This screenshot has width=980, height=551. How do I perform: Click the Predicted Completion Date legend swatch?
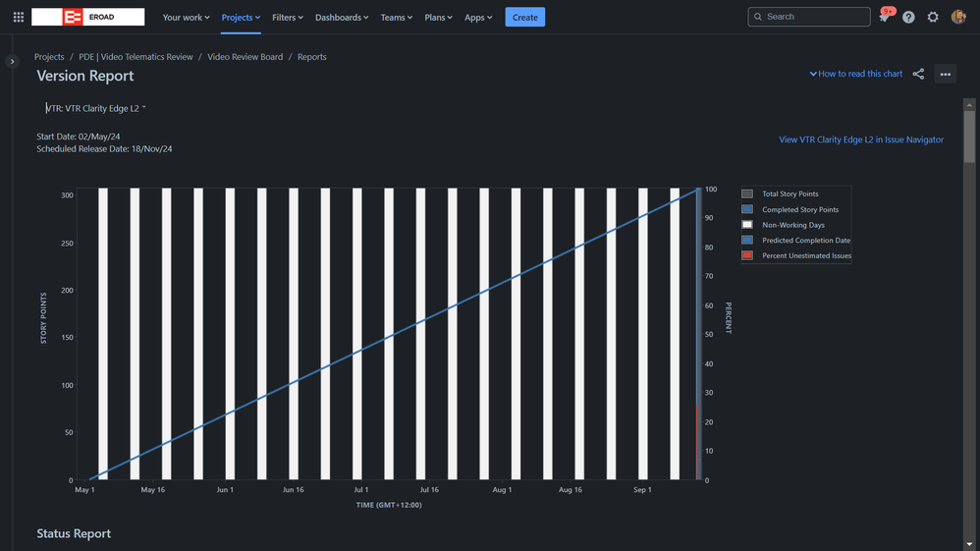747,241
